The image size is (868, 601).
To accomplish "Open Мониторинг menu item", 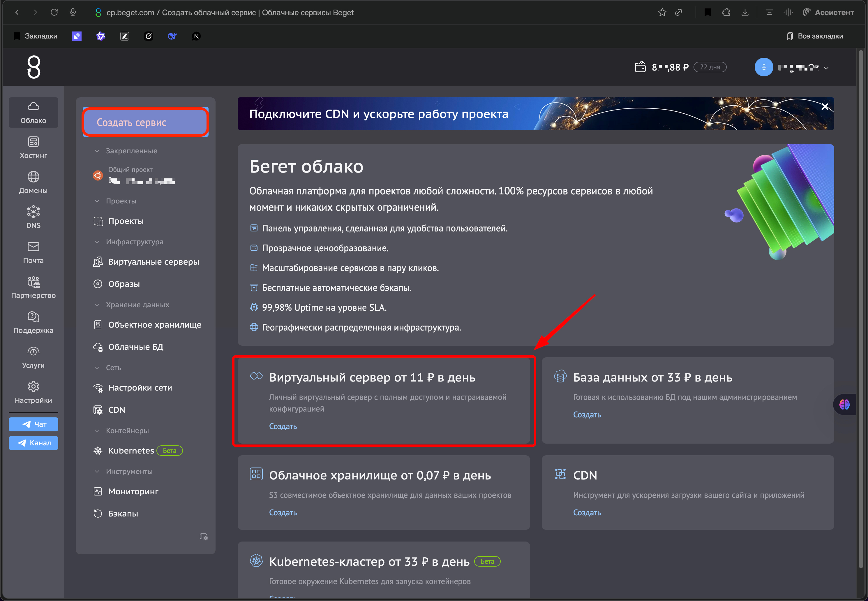I will pos(126,491).
